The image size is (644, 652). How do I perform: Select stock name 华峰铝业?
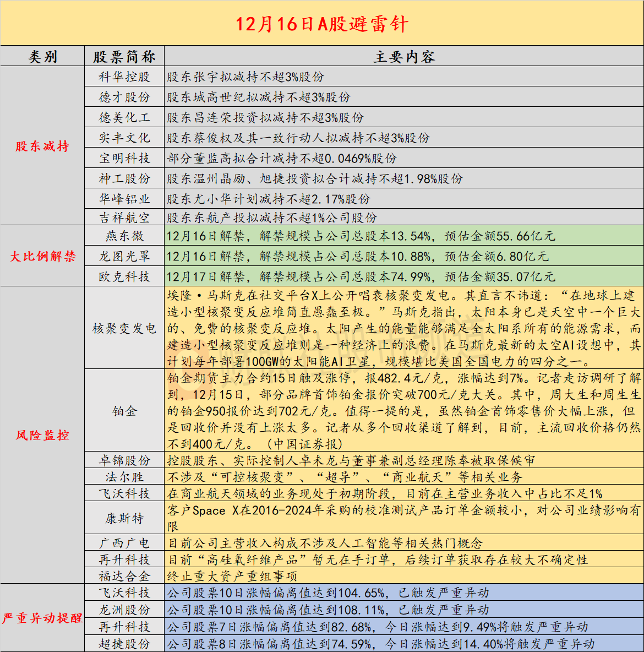pos(124,199)
